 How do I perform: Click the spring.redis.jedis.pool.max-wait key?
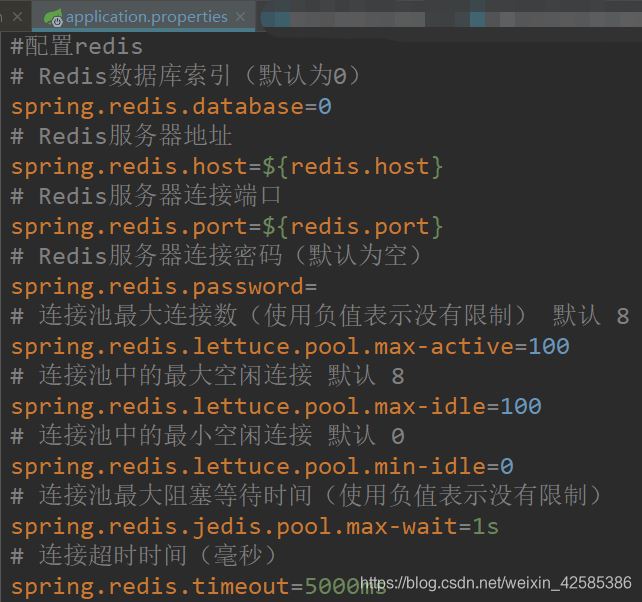point(233,527)
